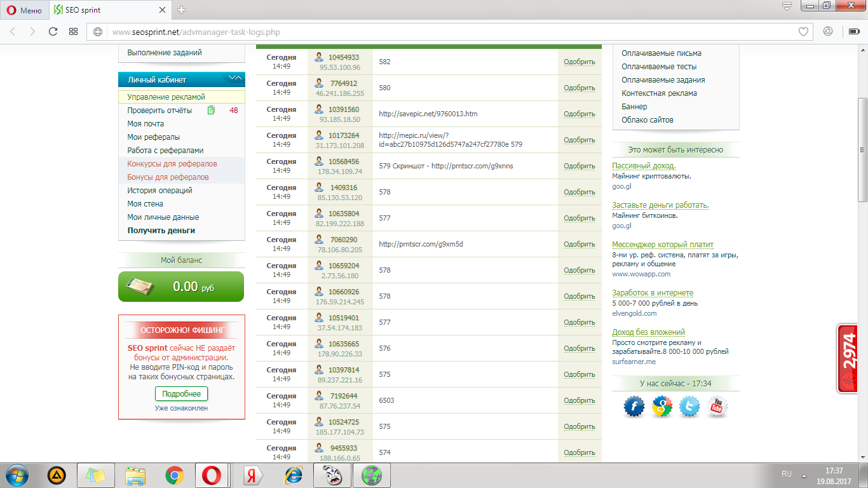
Task: Launch Google Chrome from the taskbar
Action: pos(175,475)
